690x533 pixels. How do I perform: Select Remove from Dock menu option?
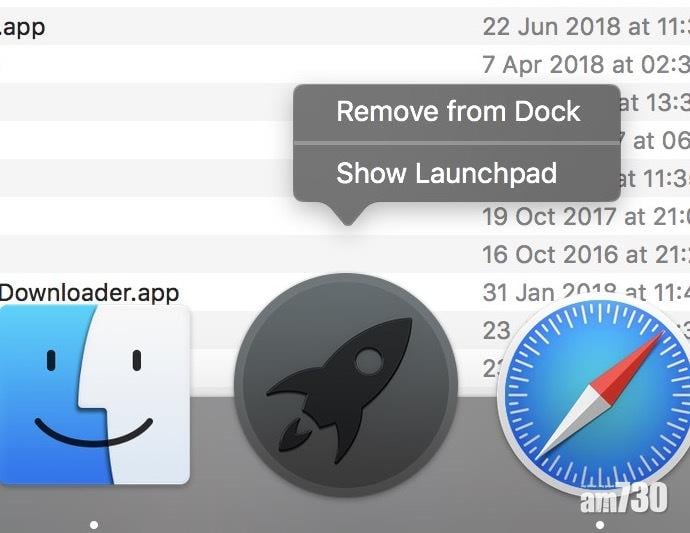pos(457,111)
